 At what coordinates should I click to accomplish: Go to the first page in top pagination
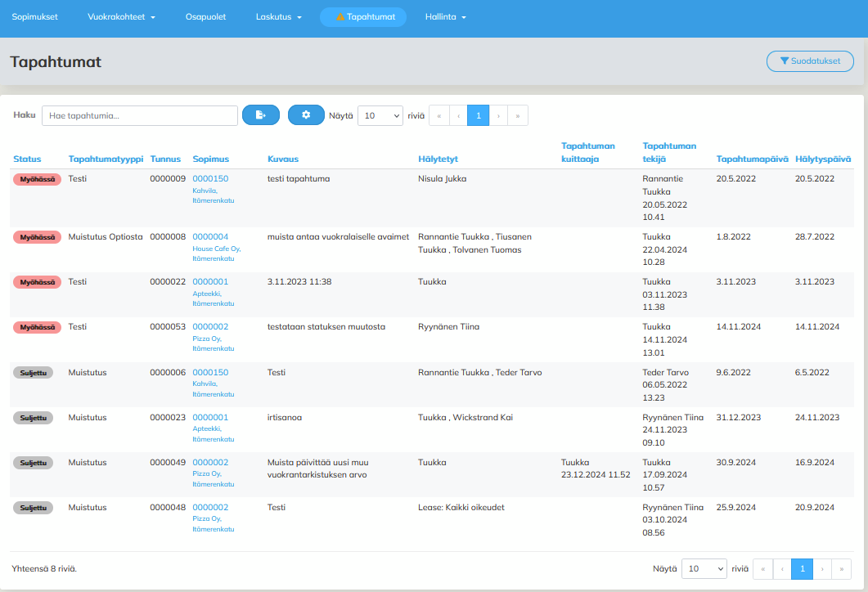(438, 115)
